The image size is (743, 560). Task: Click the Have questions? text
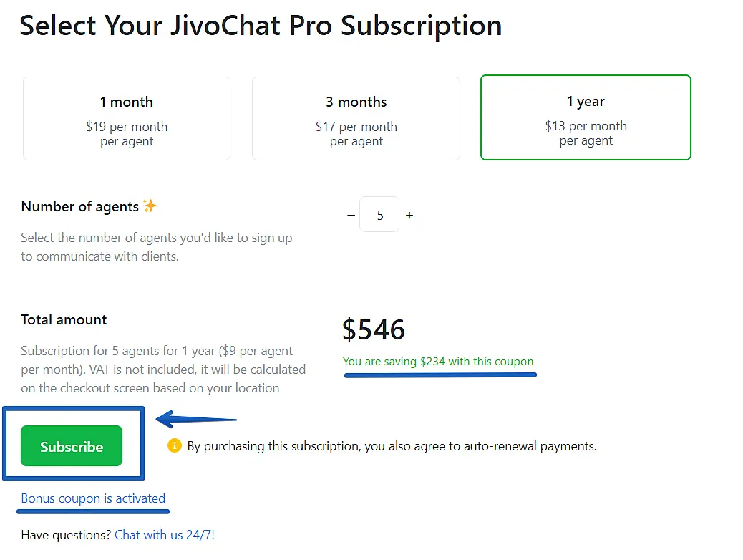[66, 535]
